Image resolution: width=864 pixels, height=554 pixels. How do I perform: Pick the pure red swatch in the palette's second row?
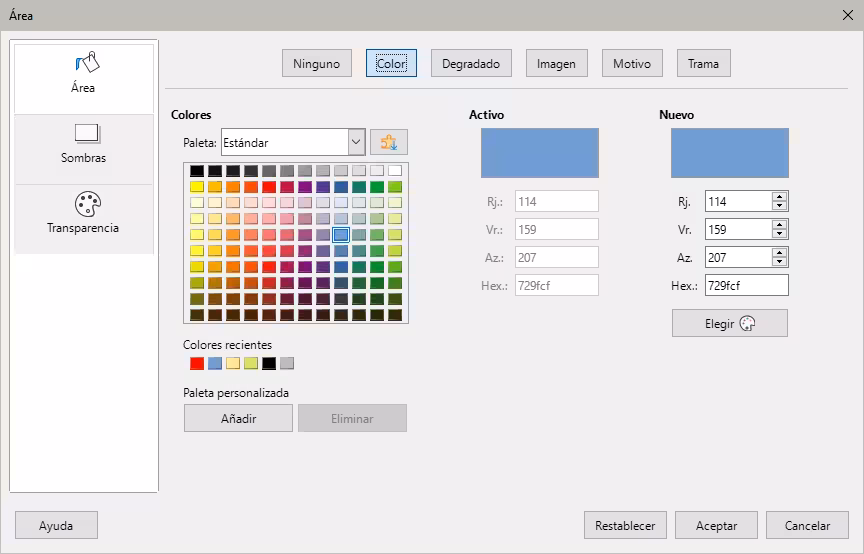pyautogui.click(x=269, y=187)
